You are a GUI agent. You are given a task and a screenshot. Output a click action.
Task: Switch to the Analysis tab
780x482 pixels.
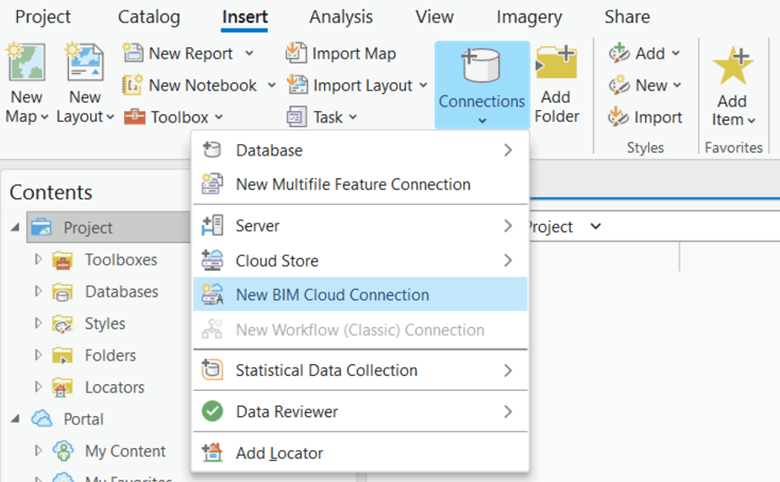click(x=341, y=17)
